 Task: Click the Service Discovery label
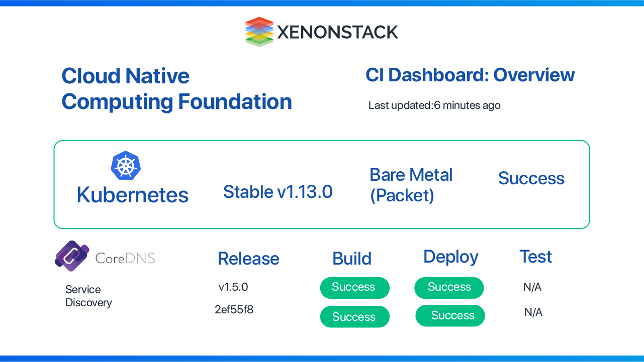pos(88,296)
